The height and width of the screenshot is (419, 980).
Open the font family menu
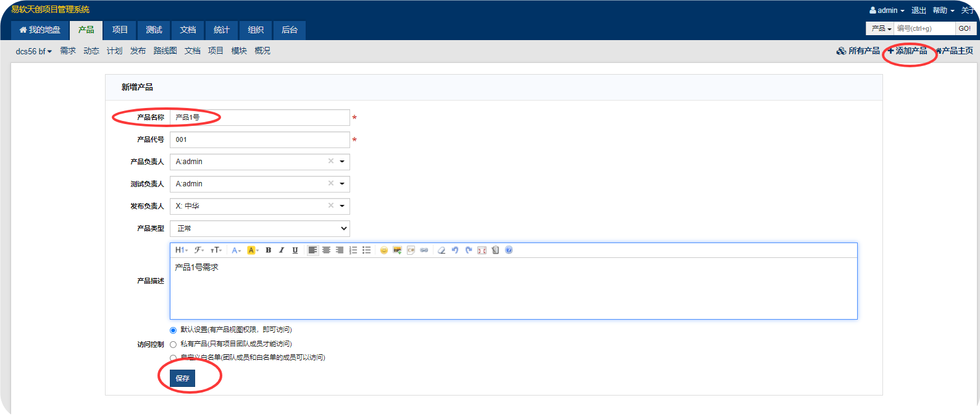point(199,250)
